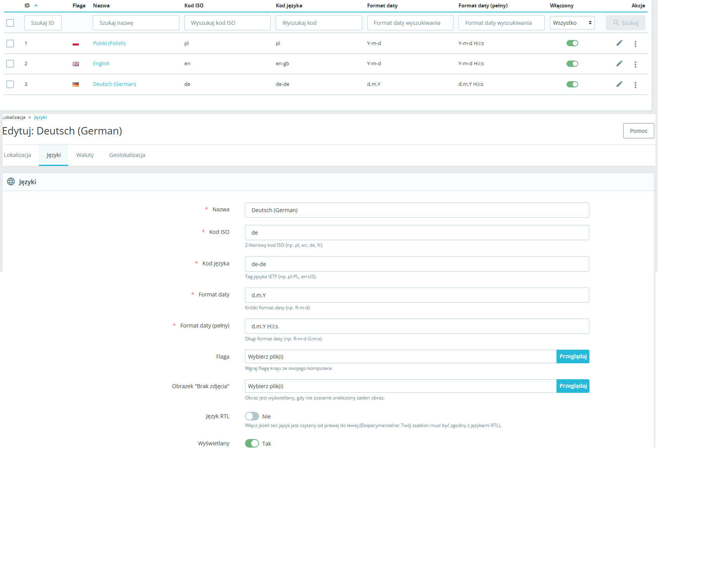728x584 pixels.
Task: Click the ID column sort arrow
Action: (36, 5)
